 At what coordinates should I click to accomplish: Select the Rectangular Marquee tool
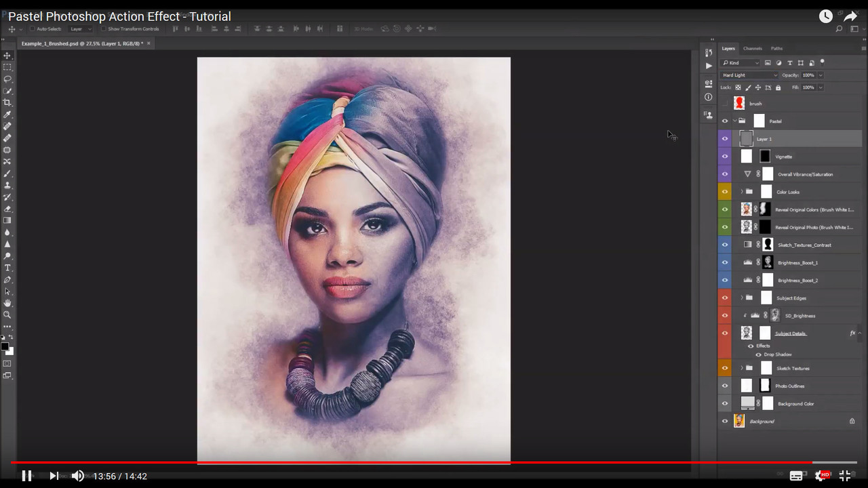click(7, 67)
